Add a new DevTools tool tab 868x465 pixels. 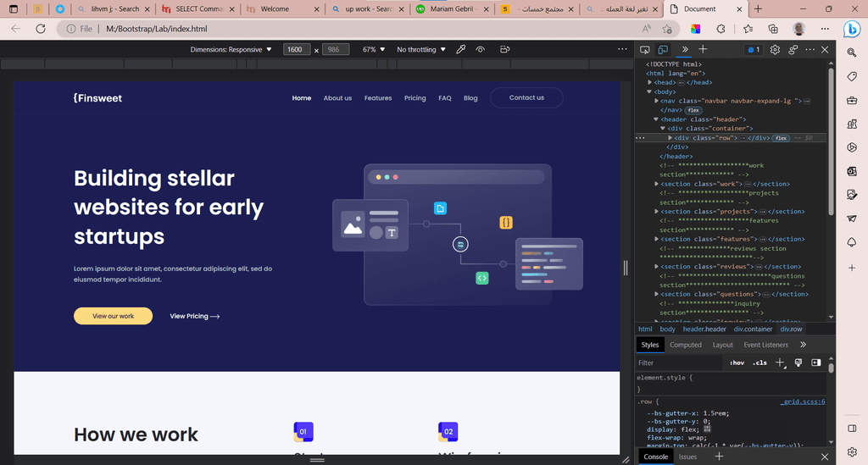(x=703, y=49)
